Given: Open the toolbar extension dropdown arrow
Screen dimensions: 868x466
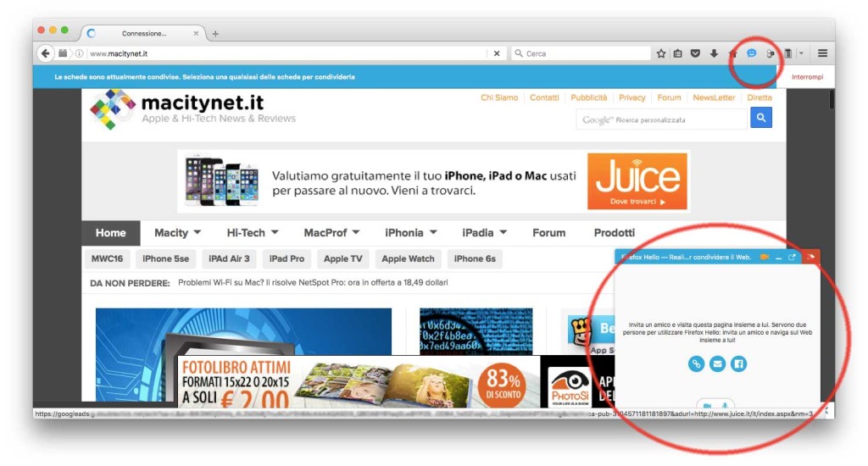Looking at the screenshot, I should tap(801, 53).
